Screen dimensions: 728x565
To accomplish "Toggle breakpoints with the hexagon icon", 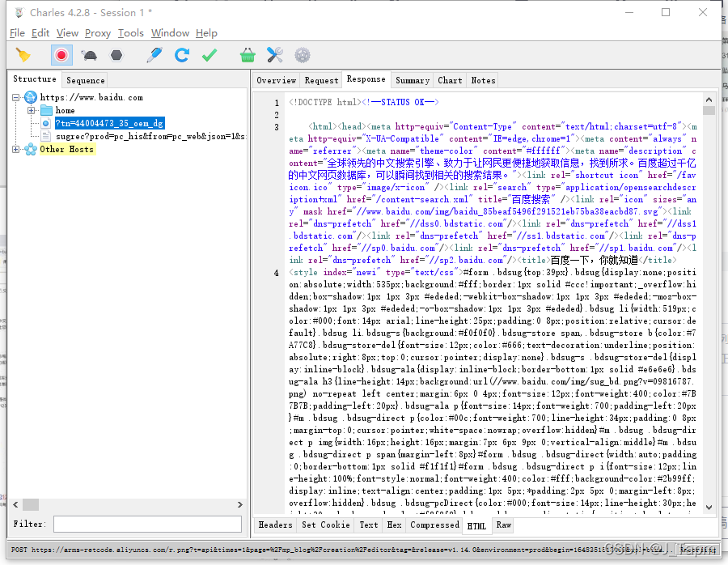I will (116, 55).
